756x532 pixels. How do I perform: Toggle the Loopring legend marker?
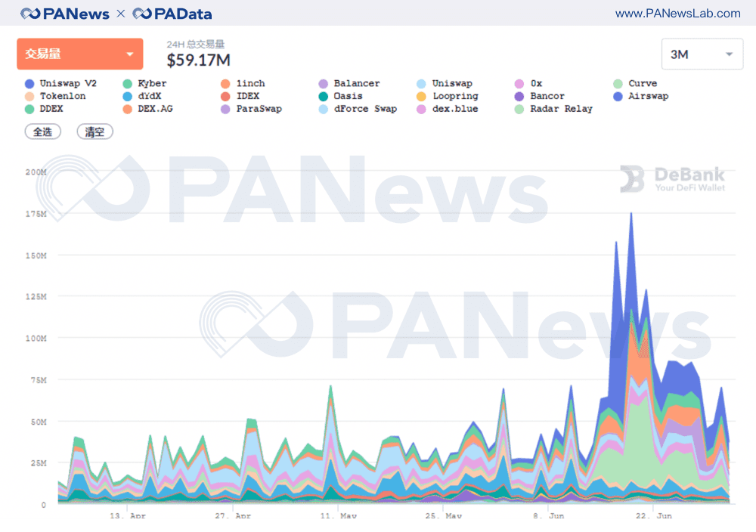coord(421,97)
